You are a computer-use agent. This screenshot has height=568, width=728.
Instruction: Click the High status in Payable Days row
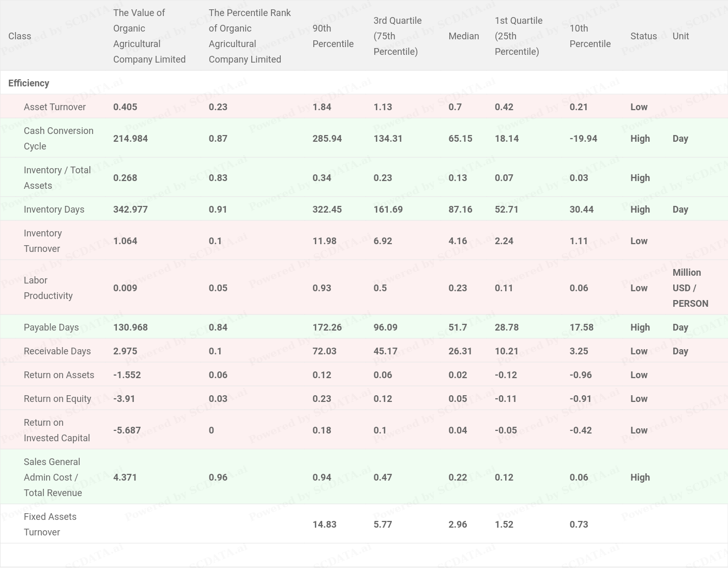[640, 327]
